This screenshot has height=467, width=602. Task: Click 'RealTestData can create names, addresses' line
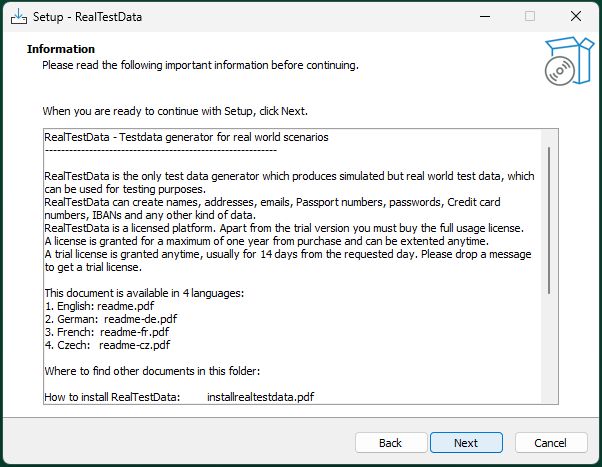272,202
